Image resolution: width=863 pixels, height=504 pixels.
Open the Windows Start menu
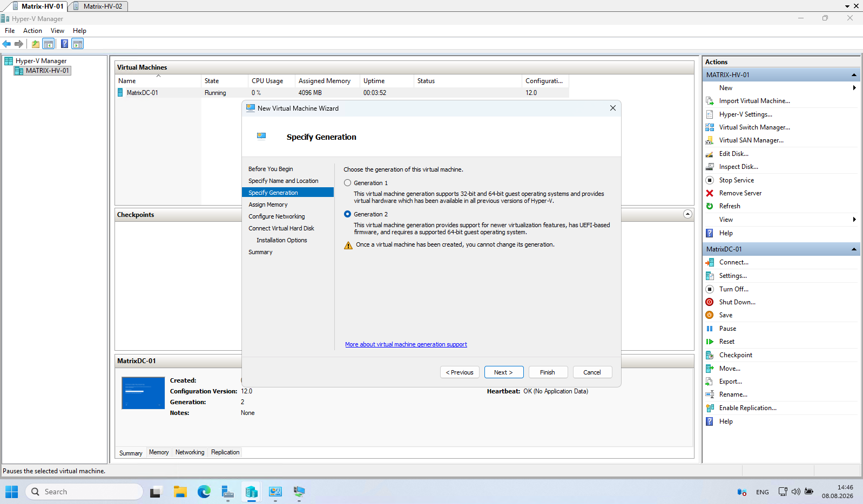click(x=11, y=492)
